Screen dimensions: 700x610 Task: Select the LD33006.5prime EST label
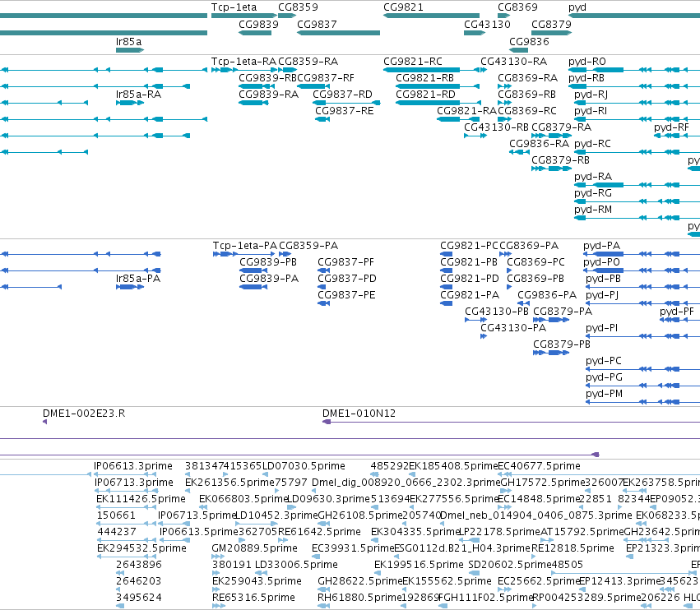tap(296, 565)
